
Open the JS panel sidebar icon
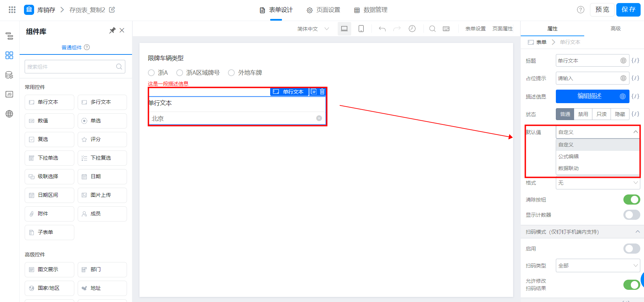coord(9,94)
